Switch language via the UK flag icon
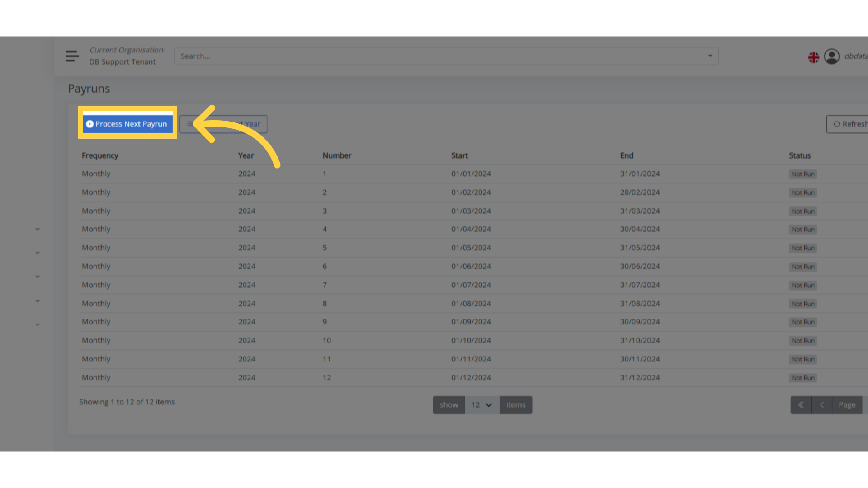The height and width of the screenshot is (488, 868). pyautogui.click(x=813, y=57)
